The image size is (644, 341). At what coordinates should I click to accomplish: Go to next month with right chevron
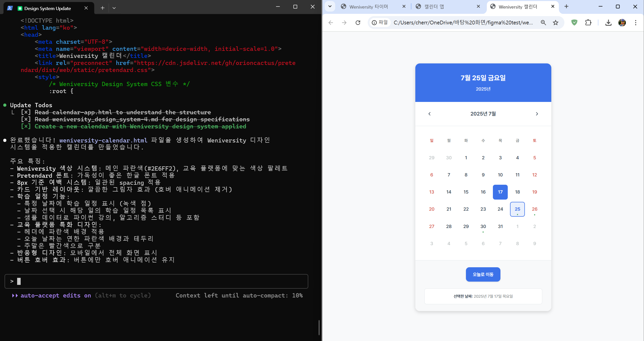click(x=537, y=114)
